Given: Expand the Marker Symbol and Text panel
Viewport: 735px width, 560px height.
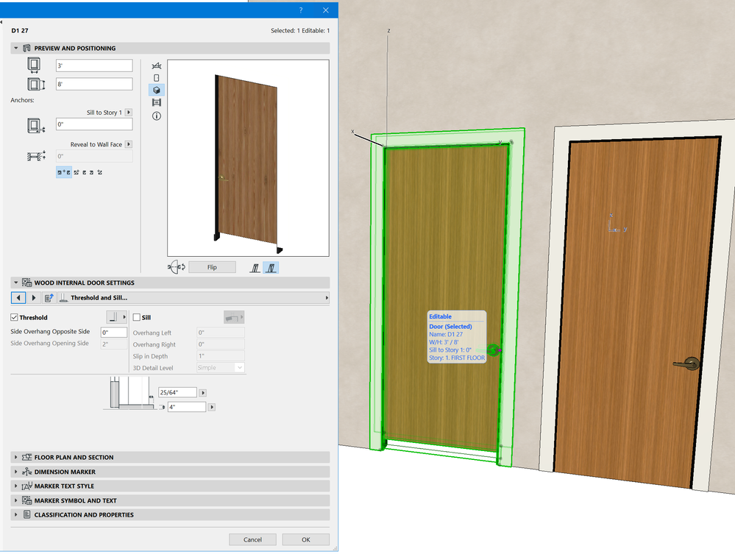Looking at the screenshot, I should (x=16, y=500).
